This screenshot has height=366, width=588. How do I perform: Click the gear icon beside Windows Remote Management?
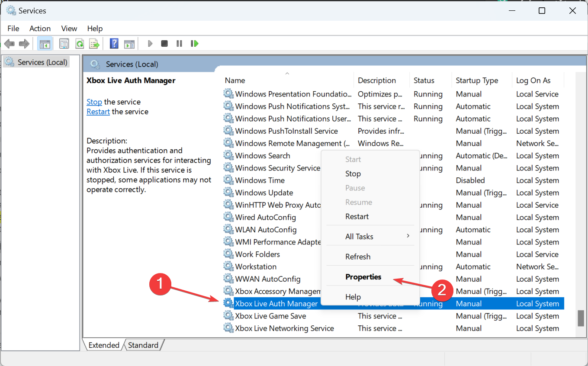228,143
